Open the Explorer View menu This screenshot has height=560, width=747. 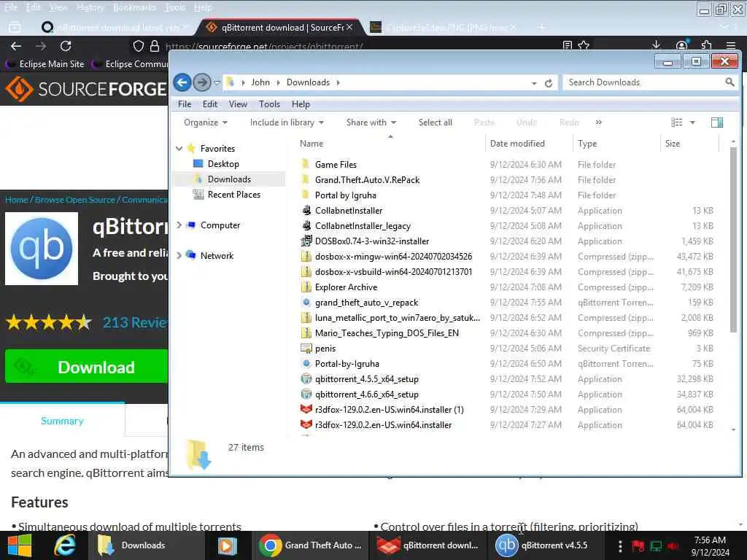click(238, 104)
